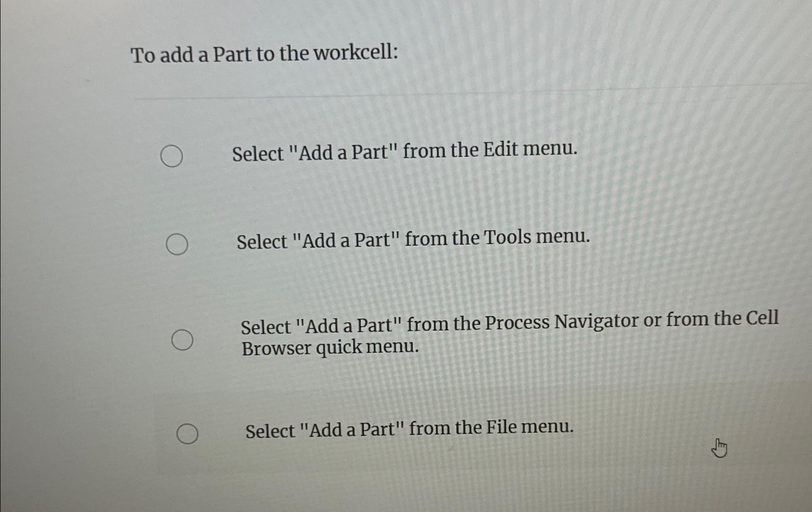Click near the hand cursor location

click(x=719, y=447)
